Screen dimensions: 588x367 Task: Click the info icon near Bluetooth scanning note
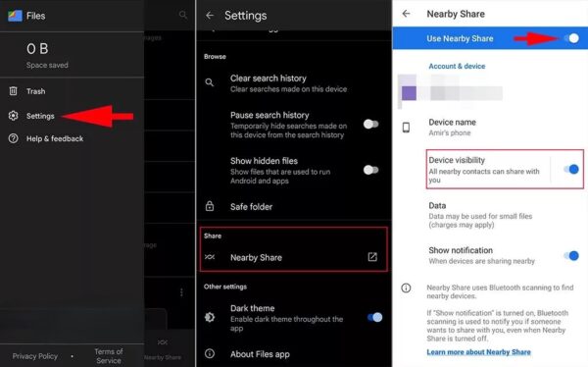tap(406, 288)
